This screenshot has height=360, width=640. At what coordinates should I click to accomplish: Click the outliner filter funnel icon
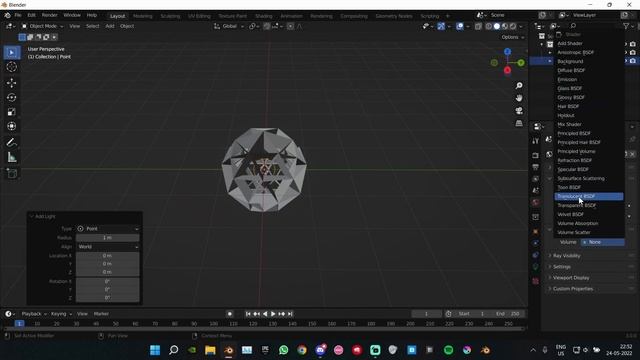click(626, 26)
